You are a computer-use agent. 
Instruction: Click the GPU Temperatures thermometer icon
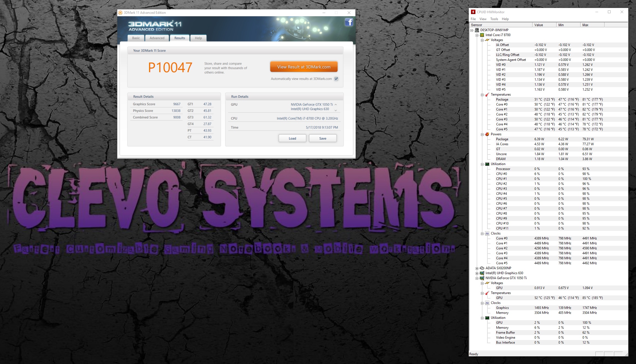pyautogui.click(x=487, y=293)
